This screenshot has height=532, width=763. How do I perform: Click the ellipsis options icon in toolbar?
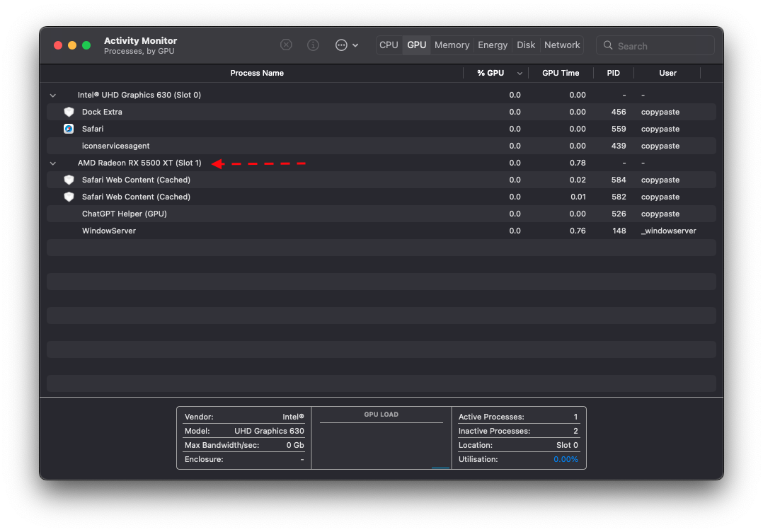[x=340, y=45]
